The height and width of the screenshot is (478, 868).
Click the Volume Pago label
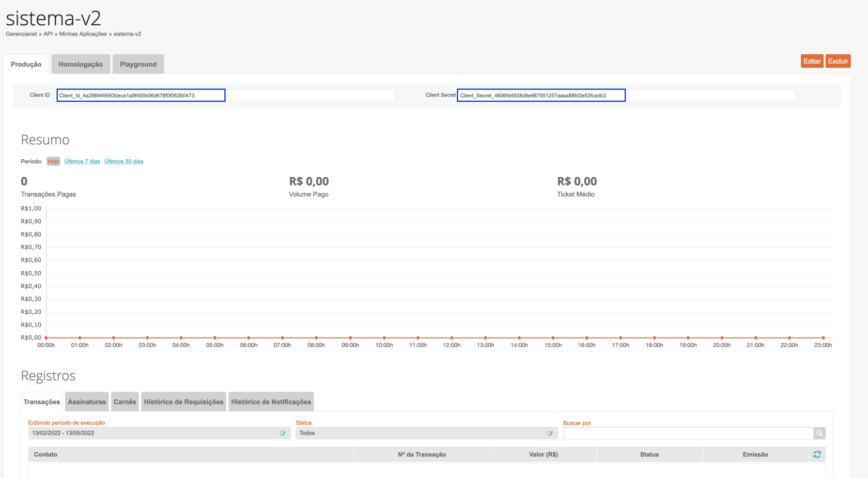point(308,194)
